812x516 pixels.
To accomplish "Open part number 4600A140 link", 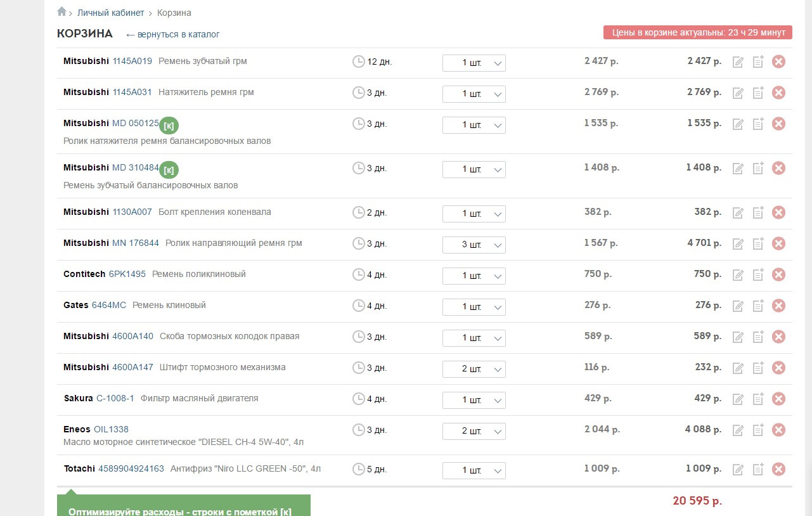I will (x=132, y=336).
